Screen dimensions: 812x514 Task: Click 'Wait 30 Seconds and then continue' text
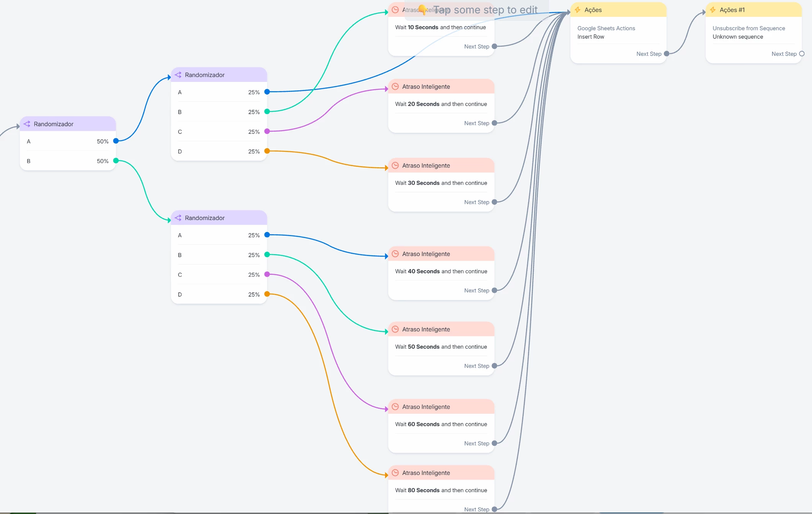coord(441,183)
